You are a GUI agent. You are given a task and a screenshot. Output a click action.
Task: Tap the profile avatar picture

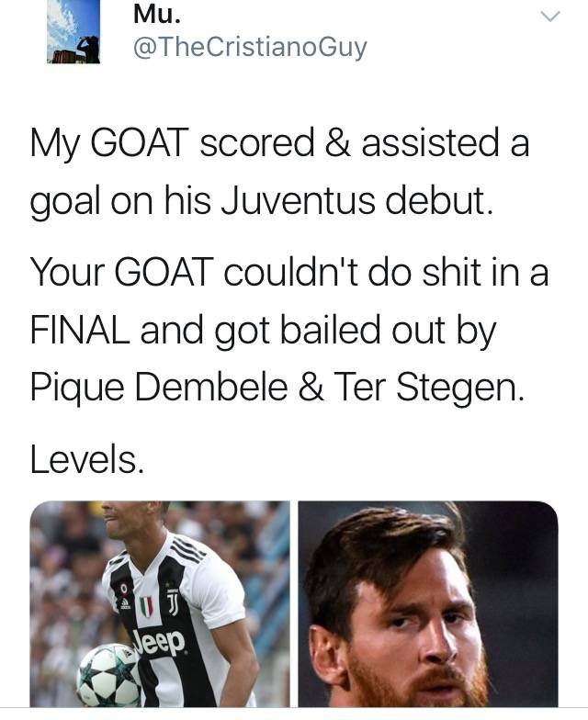(x=73, y=32)
